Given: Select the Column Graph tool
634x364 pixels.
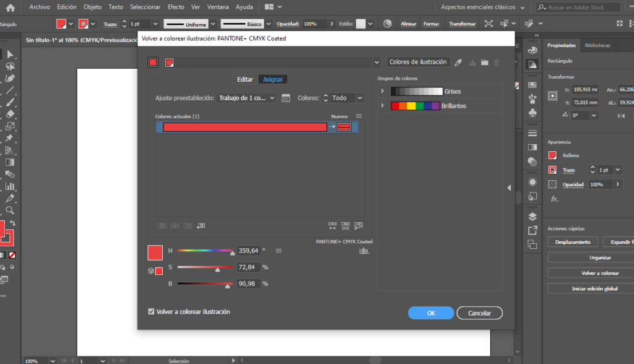Looking at the screenshot, I should coord(10,186).
